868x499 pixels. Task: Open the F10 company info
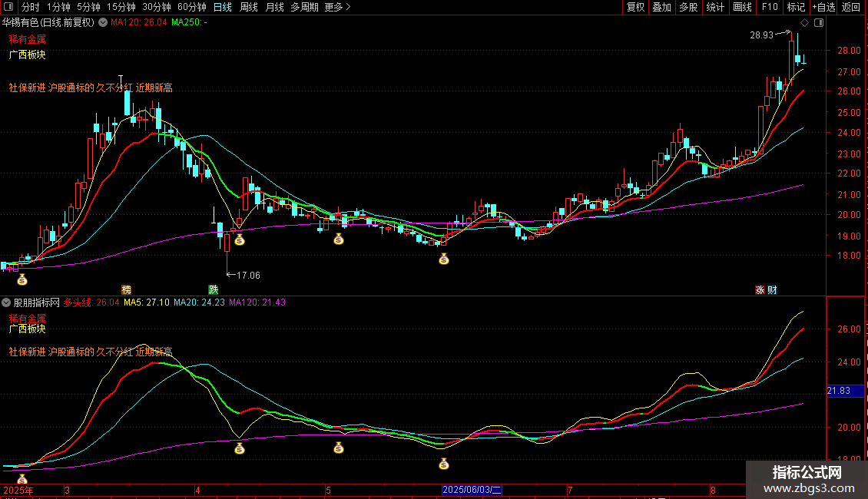click(x=770, y=7)
